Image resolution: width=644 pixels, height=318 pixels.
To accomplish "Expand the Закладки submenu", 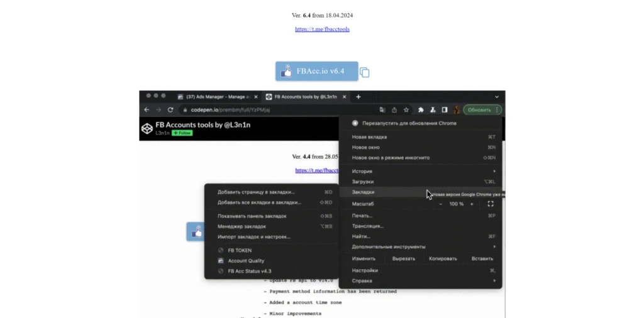I will [x=421, y=192].
